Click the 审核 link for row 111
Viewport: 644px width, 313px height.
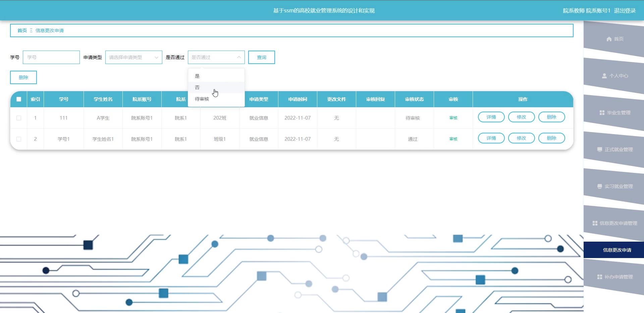click(x=453, y=118)
